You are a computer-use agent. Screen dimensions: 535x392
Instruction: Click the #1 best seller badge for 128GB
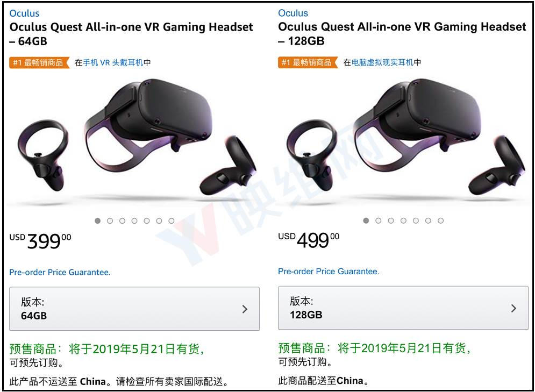tap(308, 62)
